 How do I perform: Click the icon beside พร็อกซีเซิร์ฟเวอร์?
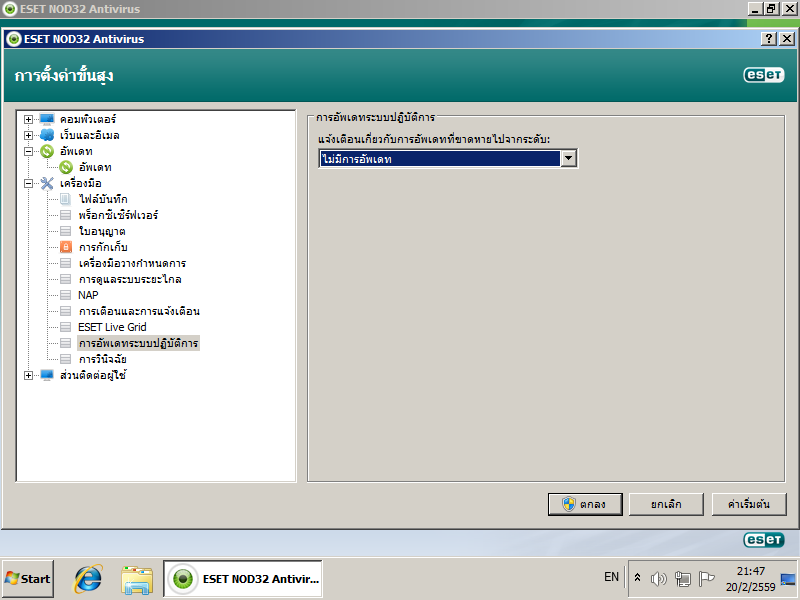(x=65, y=215)
